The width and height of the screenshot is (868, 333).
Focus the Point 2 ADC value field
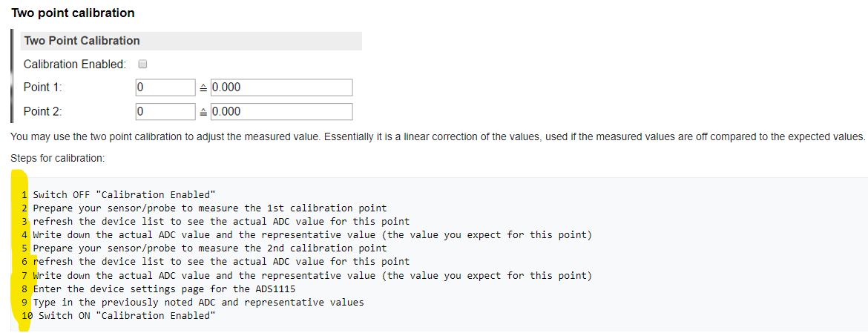tap(165, 112)
